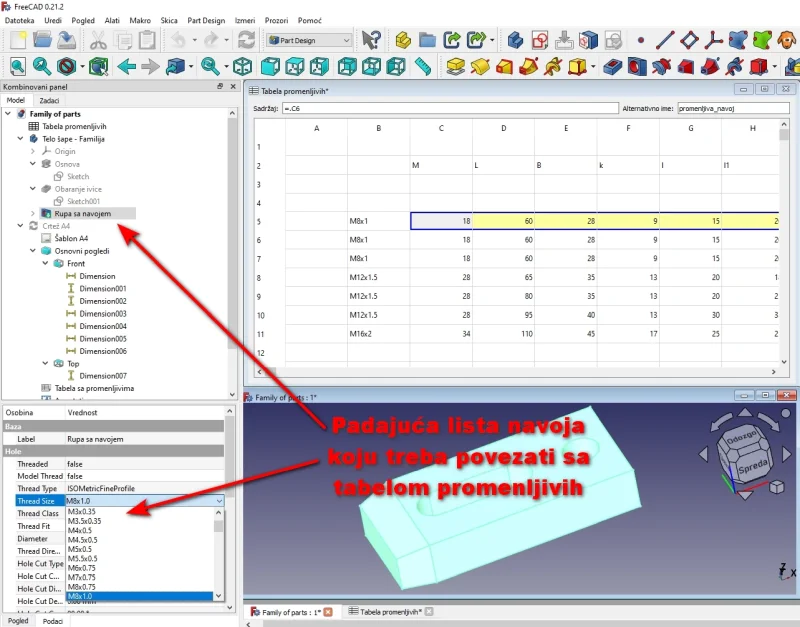Click the Save document icon

66,40
